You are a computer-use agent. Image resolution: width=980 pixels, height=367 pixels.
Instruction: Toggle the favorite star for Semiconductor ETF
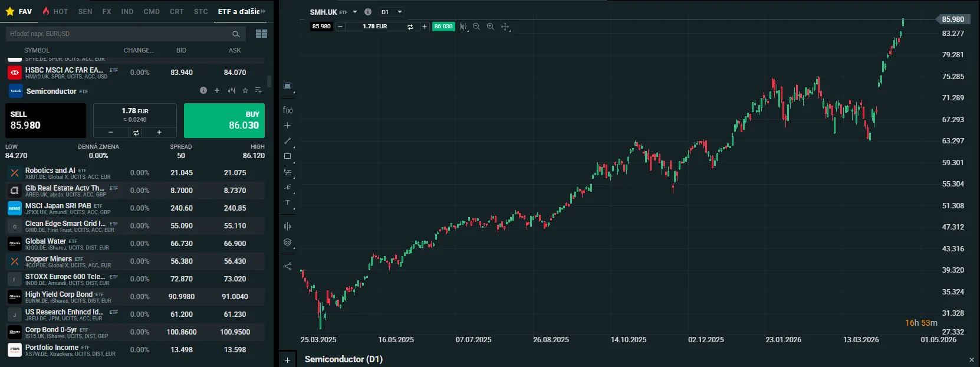(245, 91)
